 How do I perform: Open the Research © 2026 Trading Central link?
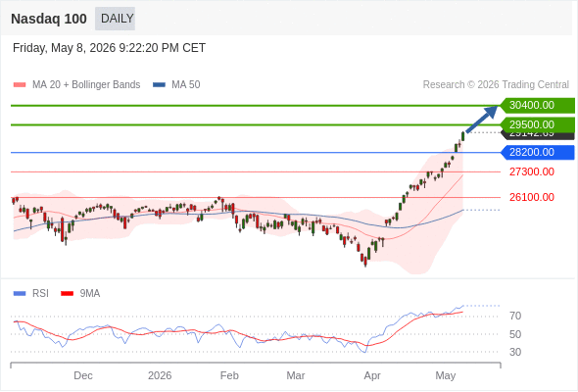pyautogui.click(x=496, y=85)
